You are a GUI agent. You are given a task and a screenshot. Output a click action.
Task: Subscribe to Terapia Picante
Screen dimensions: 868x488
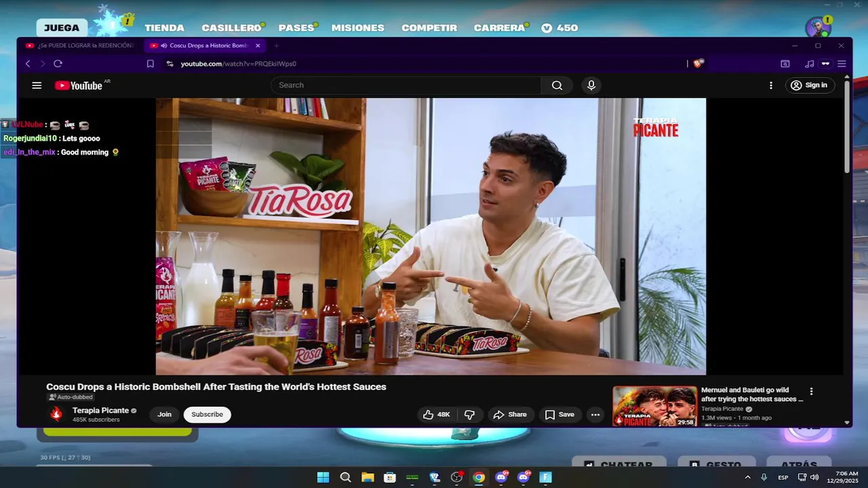click(207, 415)
